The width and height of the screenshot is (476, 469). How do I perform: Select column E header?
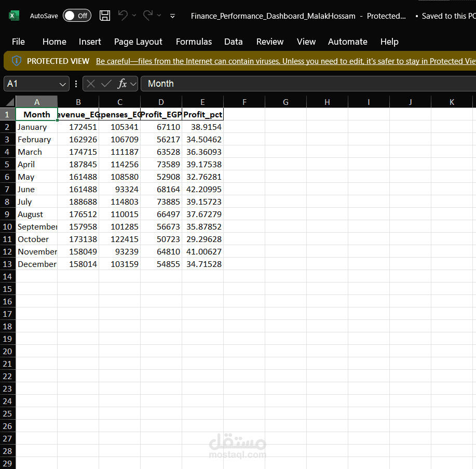[203, 102]
